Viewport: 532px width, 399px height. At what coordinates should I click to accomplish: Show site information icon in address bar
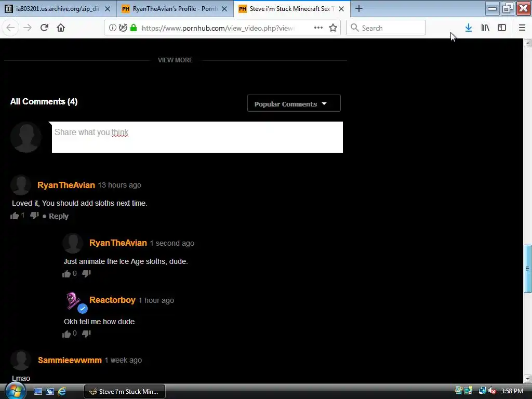113,28
